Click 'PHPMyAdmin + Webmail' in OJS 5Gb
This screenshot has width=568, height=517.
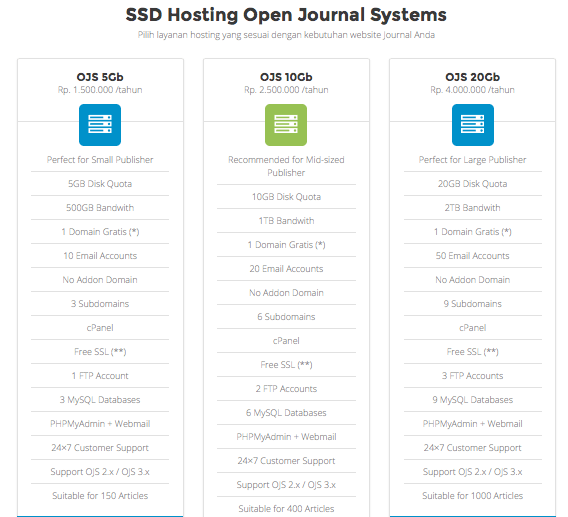pos(100,424)
